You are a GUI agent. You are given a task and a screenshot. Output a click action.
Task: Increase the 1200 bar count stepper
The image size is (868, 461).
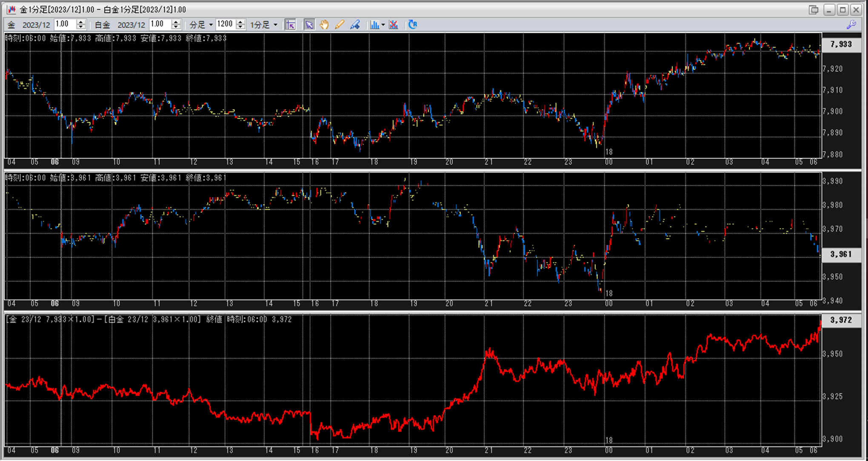coord(240,22)
